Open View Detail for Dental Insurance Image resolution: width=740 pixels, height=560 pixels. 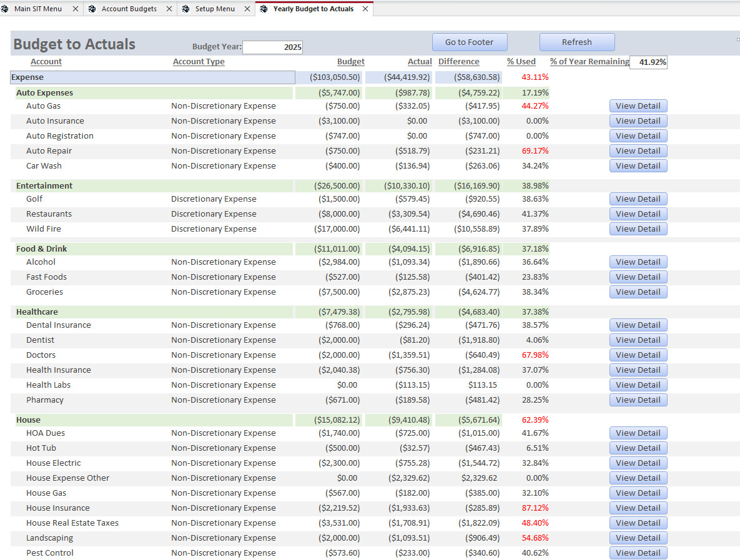(638, 325)
